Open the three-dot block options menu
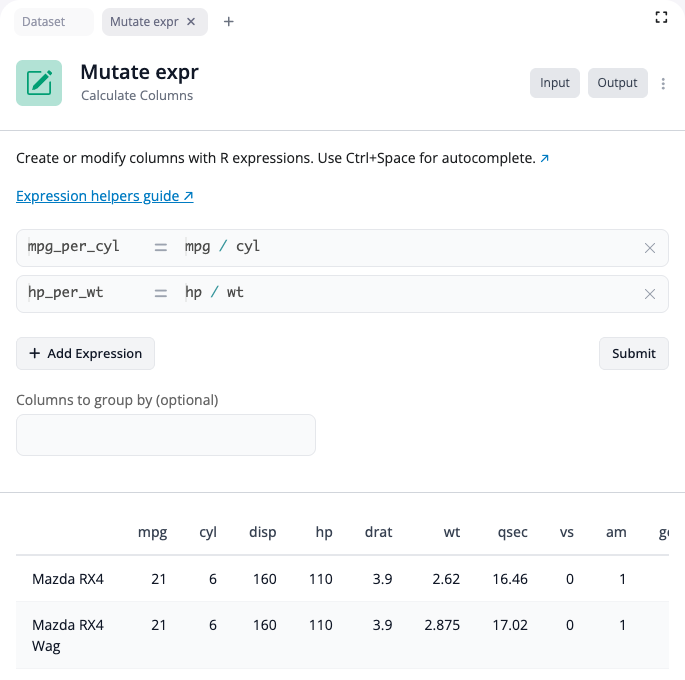The height and width of the screenshot is (680, 685). [664, 84]
